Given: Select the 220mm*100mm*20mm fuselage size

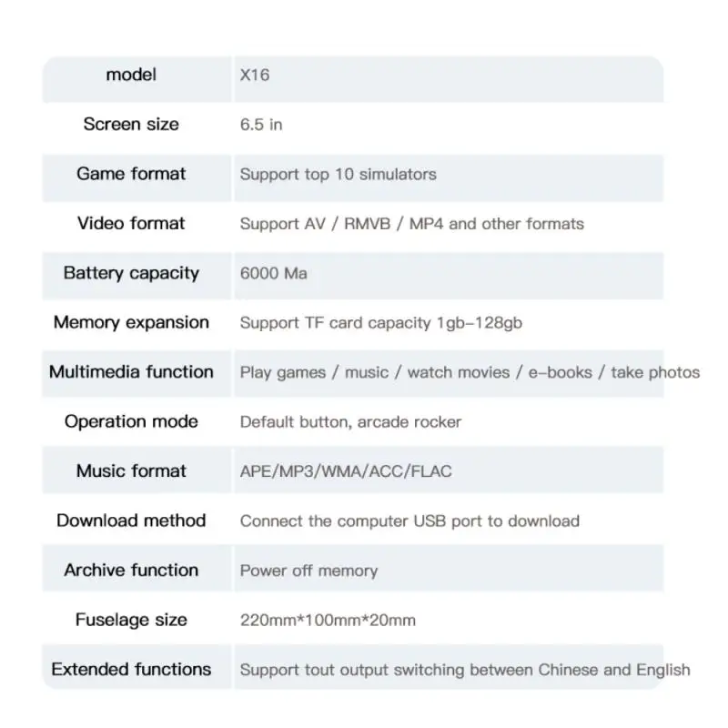Looking at the screenshot, I should [328, 621].
